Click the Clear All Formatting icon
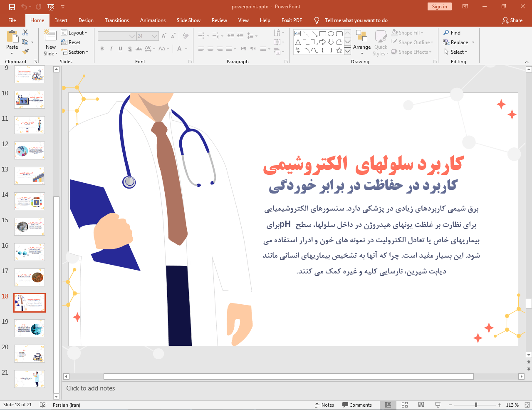 [186, 36]
